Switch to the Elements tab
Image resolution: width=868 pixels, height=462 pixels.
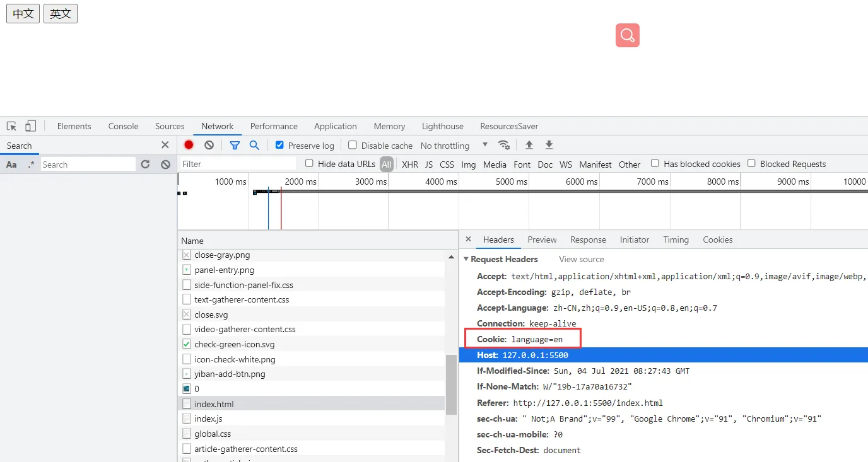click(74, 126)
